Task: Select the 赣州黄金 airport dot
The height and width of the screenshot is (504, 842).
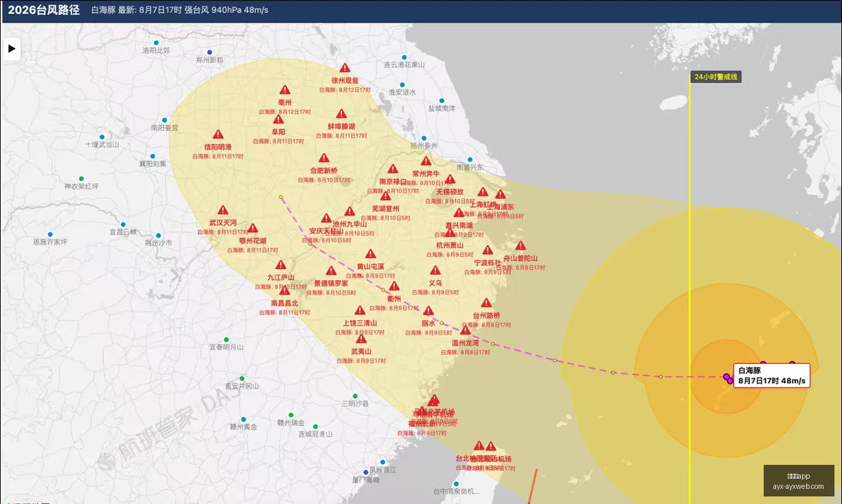Action: tap(243, 419)
